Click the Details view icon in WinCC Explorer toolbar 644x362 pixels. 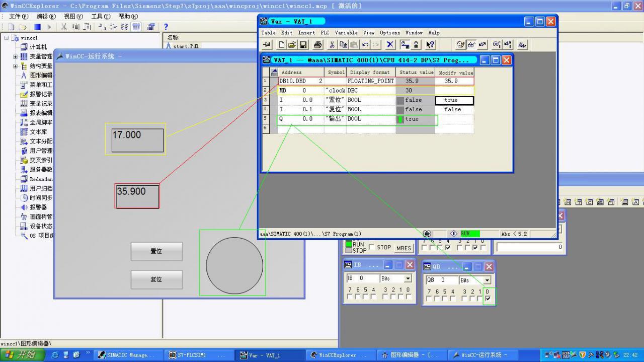[x=136, y=27]
